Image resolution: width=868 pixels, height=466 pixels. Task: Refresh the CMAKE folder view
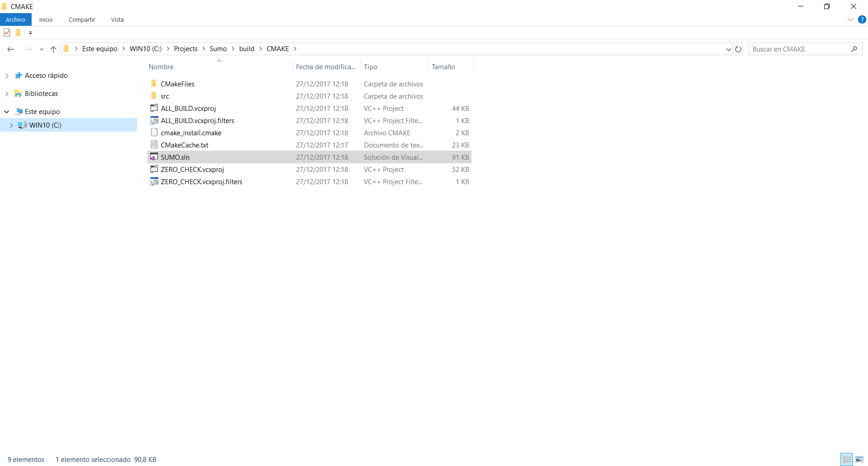point(738,49)
